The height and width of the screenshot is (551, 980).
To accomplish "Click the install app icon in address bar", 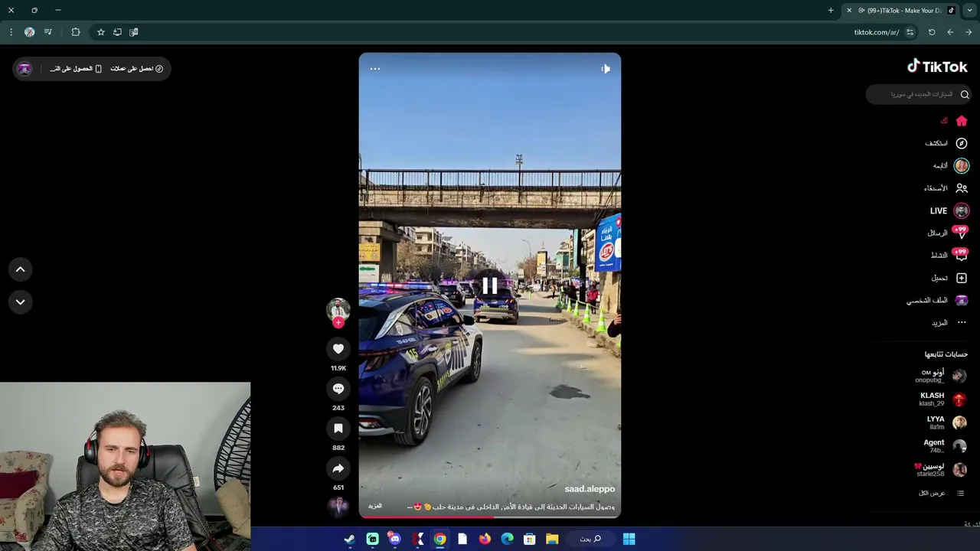I will pyautogui.click(x=117, y=32).
